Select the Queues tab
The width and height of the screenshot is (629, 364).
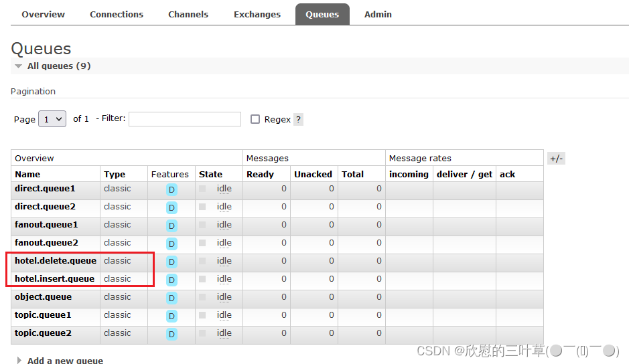coord(322,15)
